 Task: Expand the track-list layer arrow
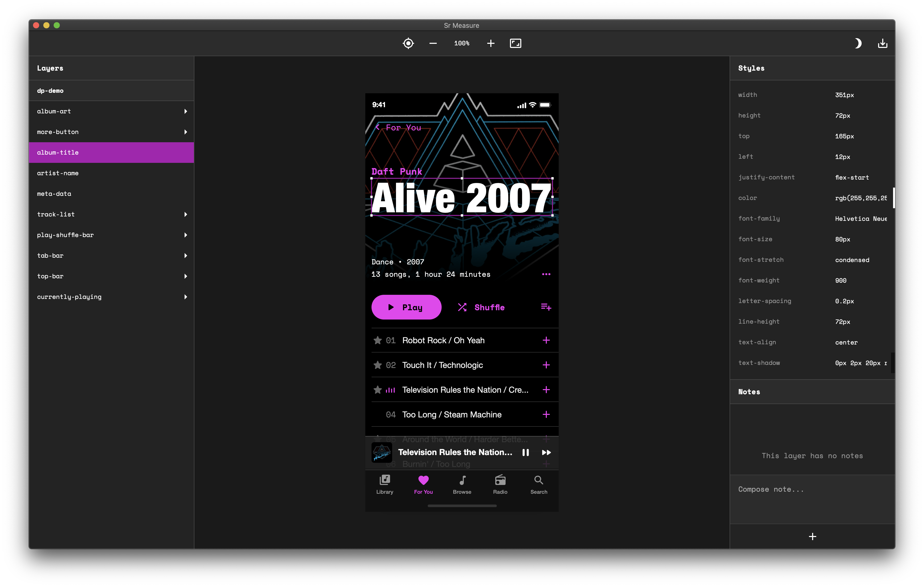(x=186, y=214)
